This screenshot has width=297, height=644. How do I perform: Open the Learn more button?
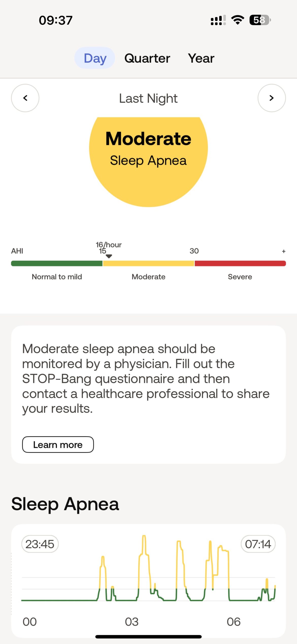(x=58, y=445)
